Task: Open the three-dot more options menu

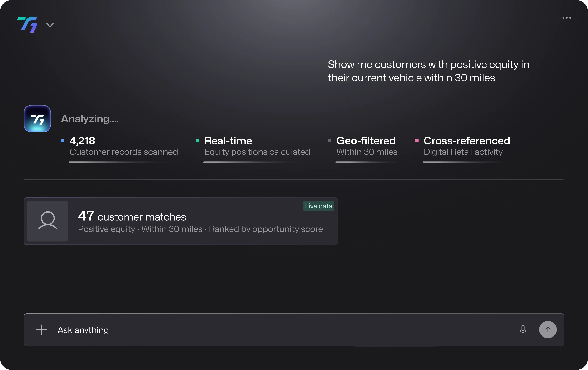Action: [567, 18]
